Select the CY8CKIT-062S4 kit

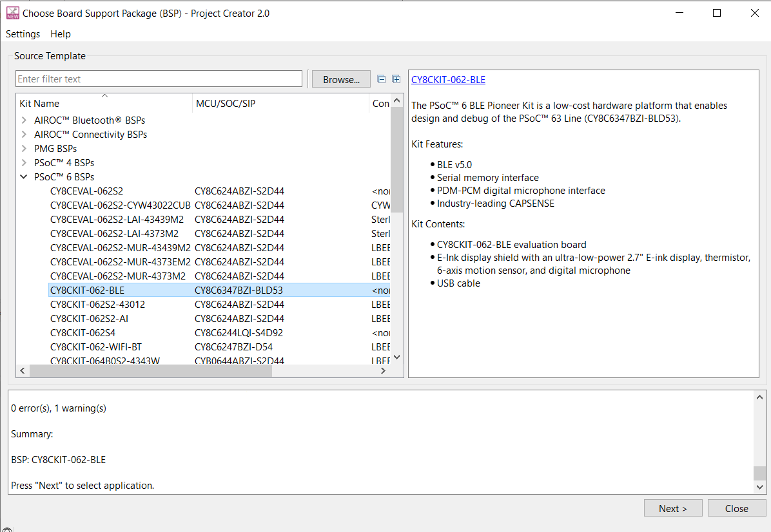tap(83, 333)
